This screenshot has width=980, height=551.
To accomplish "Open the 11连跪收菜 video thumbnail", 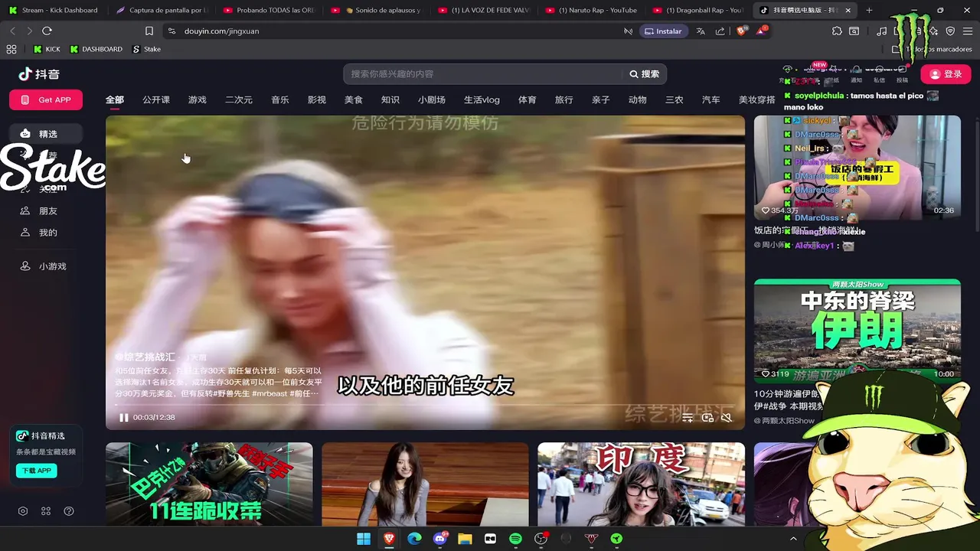I will pyautogui.click(x=209, y=484).
